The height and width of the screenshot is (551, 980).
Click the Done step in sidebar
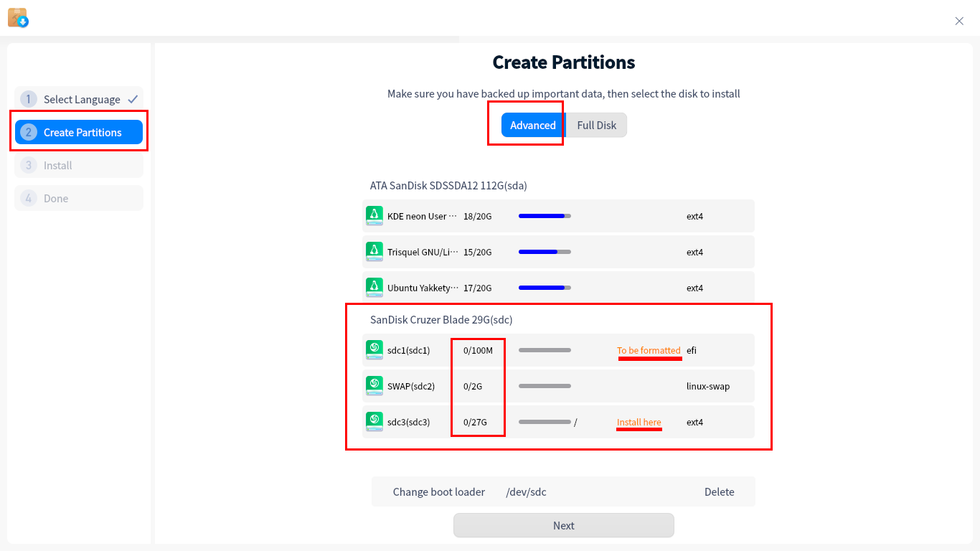click(79, 198)
